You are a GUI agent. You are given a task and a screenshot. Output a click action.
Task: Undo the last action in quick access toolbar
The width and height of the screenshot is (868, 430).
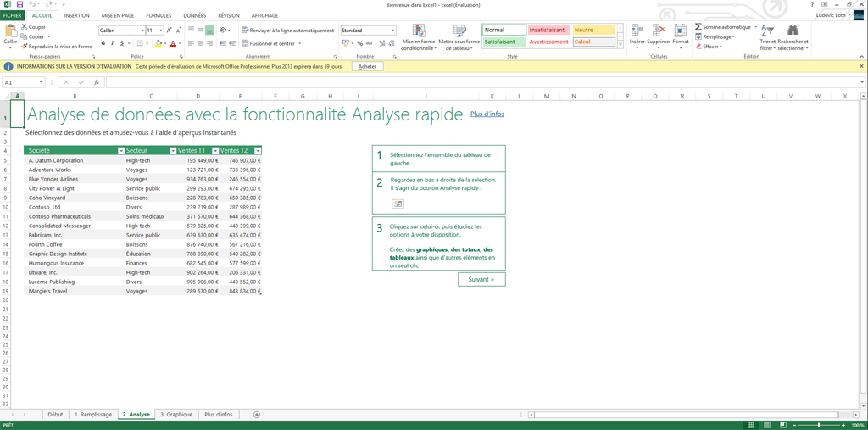32,4
